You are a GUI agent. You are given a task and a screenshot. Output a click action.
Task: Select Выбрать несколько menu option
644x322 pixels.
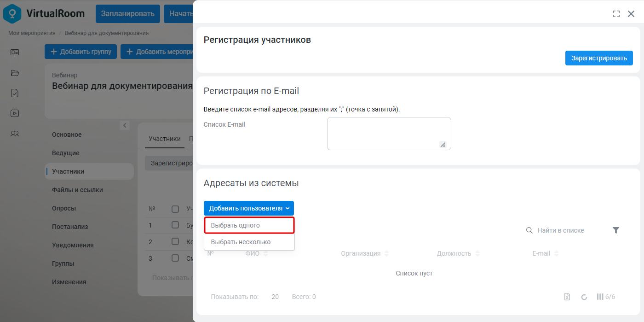[x=249, y=242]
